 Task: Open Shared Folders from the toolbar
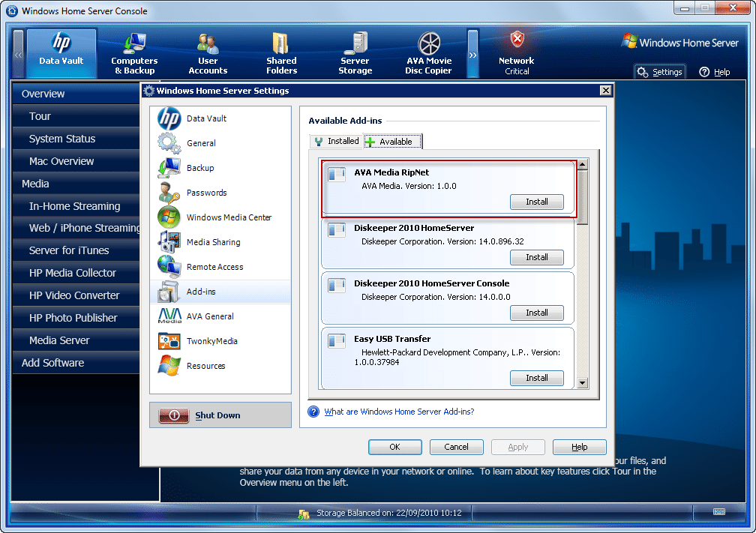pos(281,52)
